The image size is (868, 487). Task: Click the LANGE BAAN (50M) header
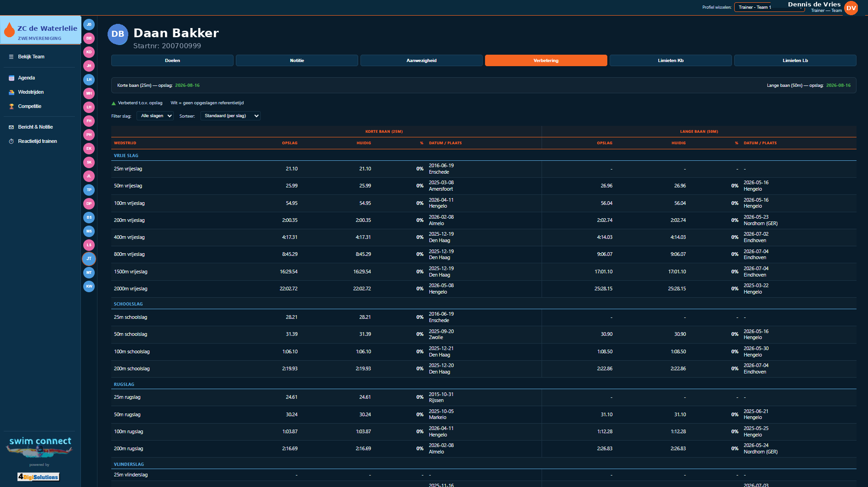click(699, 132)
